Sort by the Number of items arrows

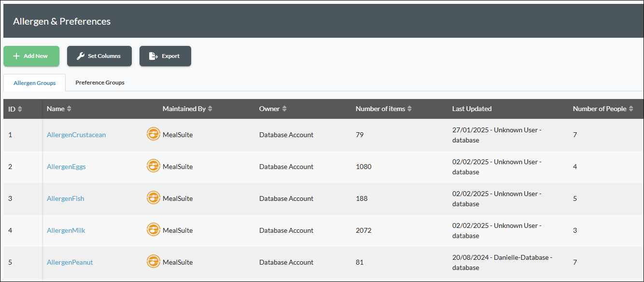[409, 109]
